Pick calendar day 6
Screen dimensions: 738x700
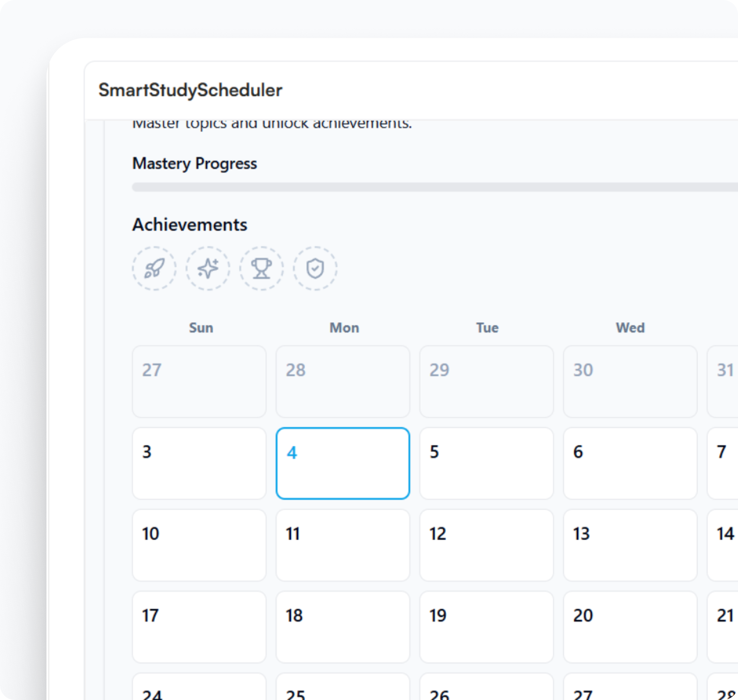click(x=630, y=463)
